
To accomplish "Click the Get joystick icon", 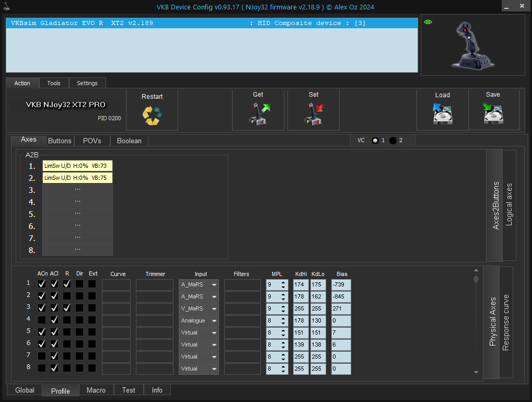I will 259,113.
